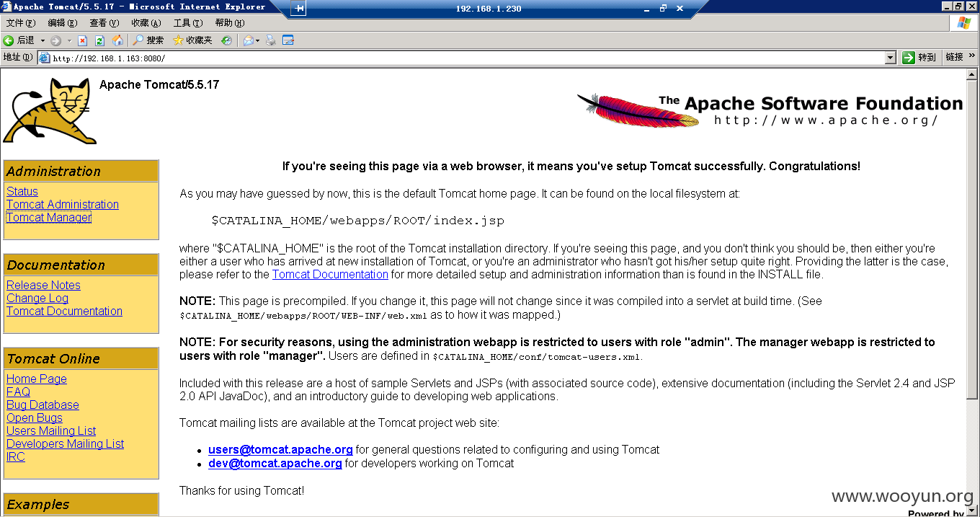The width and height of the screenshot is (980, 517).
Task: Open the Tomcat Manager link
Action: pyautogui.click(x=49, y=217)
